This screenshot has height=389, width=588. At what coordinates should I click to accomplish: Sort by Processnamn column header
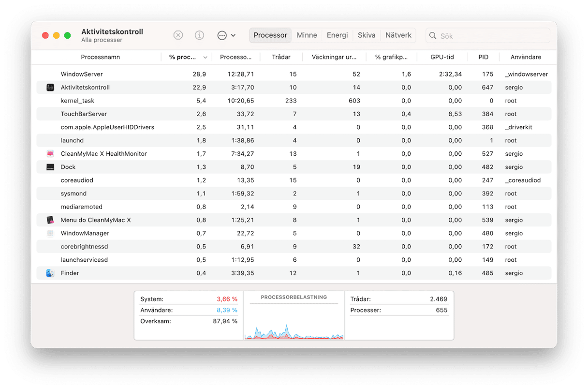click(100, 57)
